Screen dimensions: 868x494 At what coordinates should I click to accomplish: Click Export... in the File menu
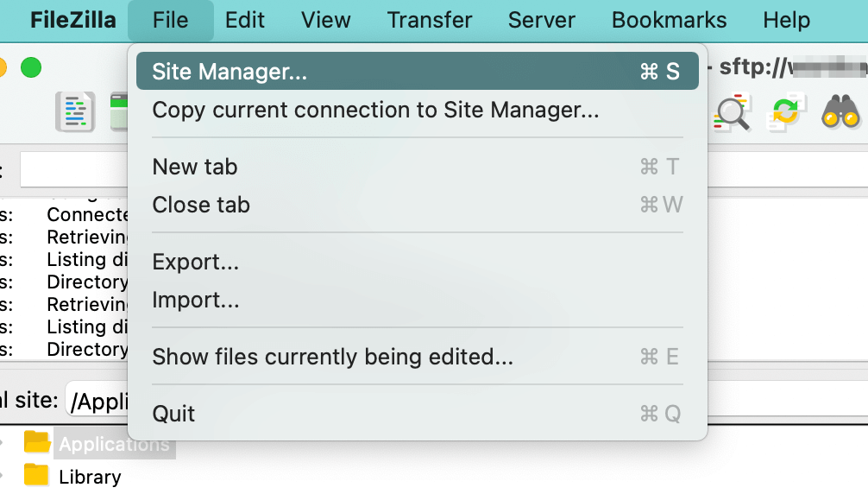point(196,262)
